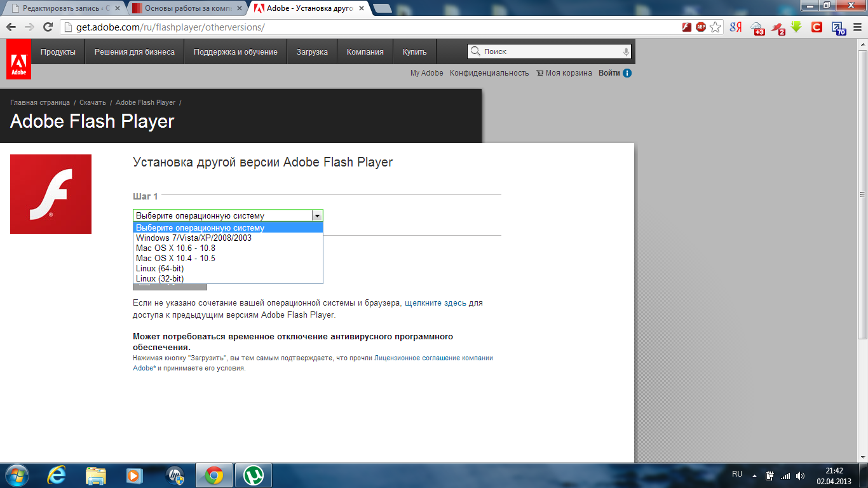Show hidden tray icons arrow
868x488 pixels.
tap(754, 475)
